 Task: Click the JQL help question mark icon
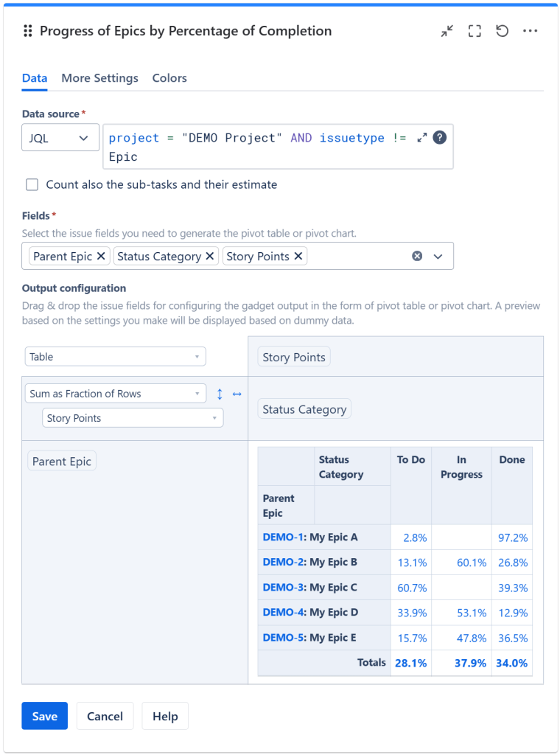click(x=440, y=138)
